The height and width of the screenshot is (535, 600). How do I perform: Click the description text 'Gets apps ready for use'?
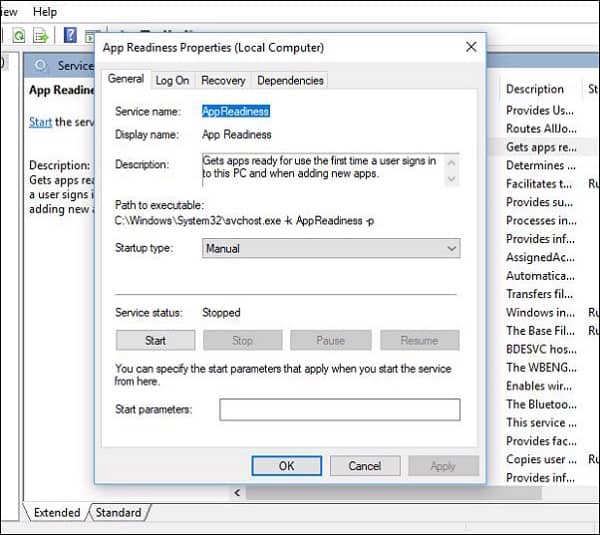(257, 161)
